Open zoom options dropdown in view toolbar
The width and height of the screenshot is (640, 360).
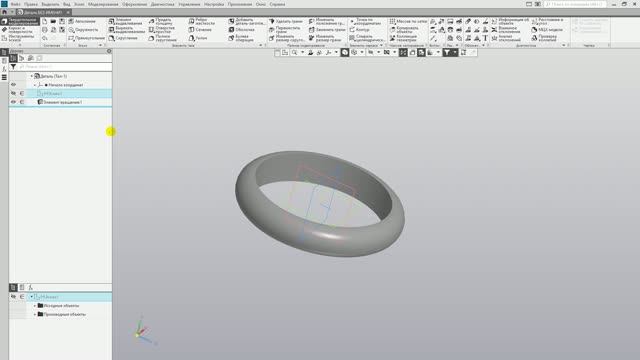302,53
